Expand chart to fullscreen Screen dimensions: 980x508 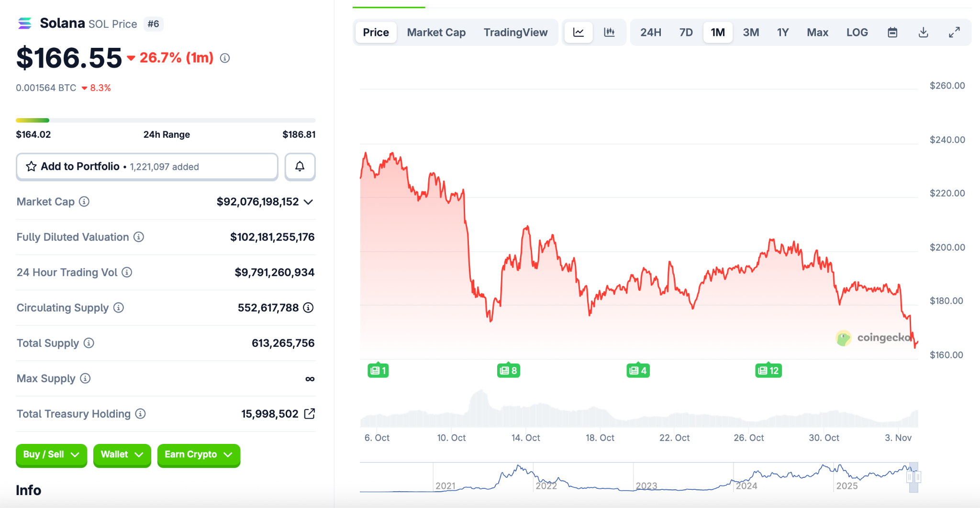point(954,33)
